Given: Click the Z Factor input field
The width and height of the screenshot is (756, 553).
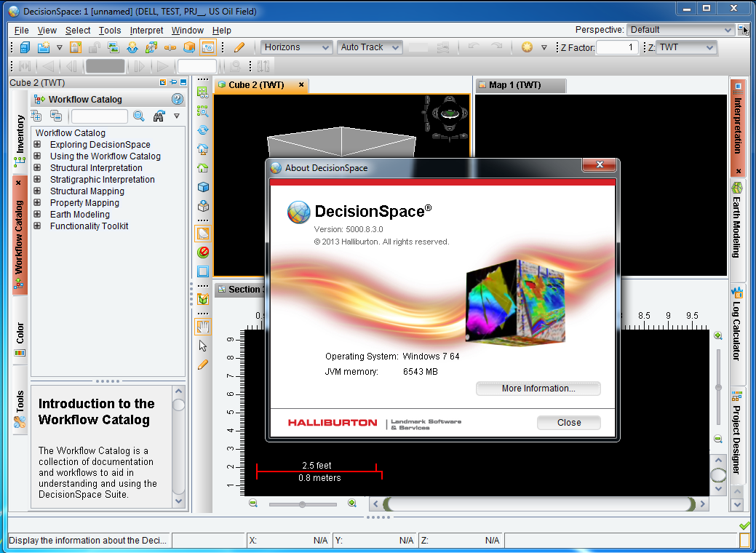Looking at the screenshot, I should pyautogui.click(x=617, y=47).
